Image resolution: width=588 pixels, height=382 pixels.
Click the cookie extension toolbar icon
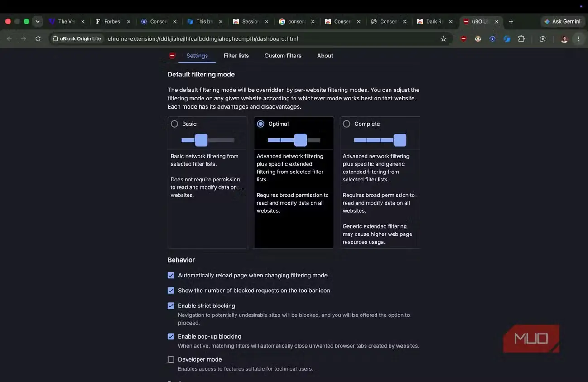point(478,39)
